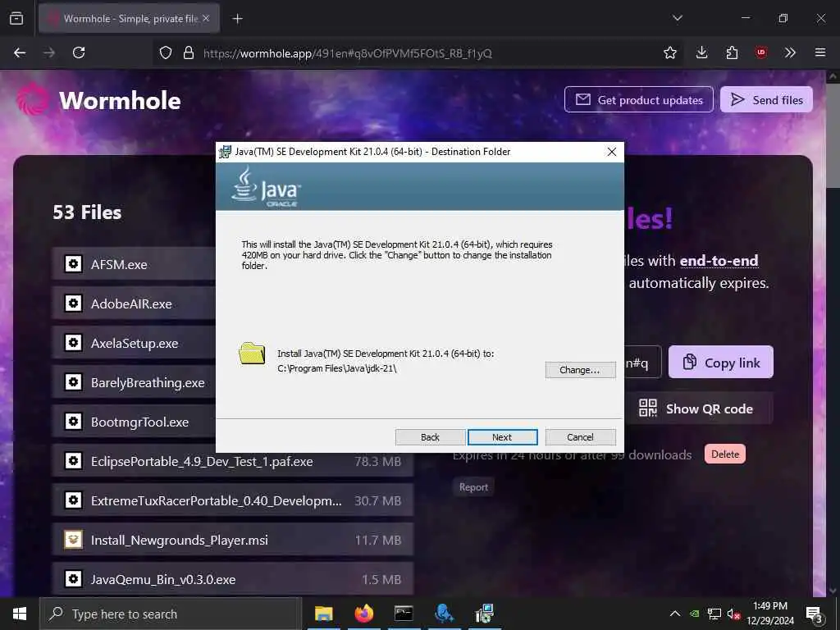Go back in the browser
Image resolution: width=840 pixels, height=630 pixels.
coord(20,52)
